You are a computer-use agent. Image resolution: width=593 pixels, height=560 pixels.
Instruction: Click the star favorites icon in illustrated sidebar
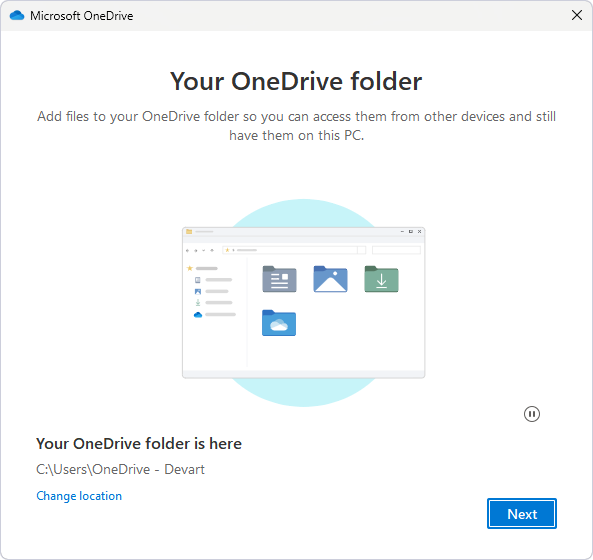tap(190, 268)
